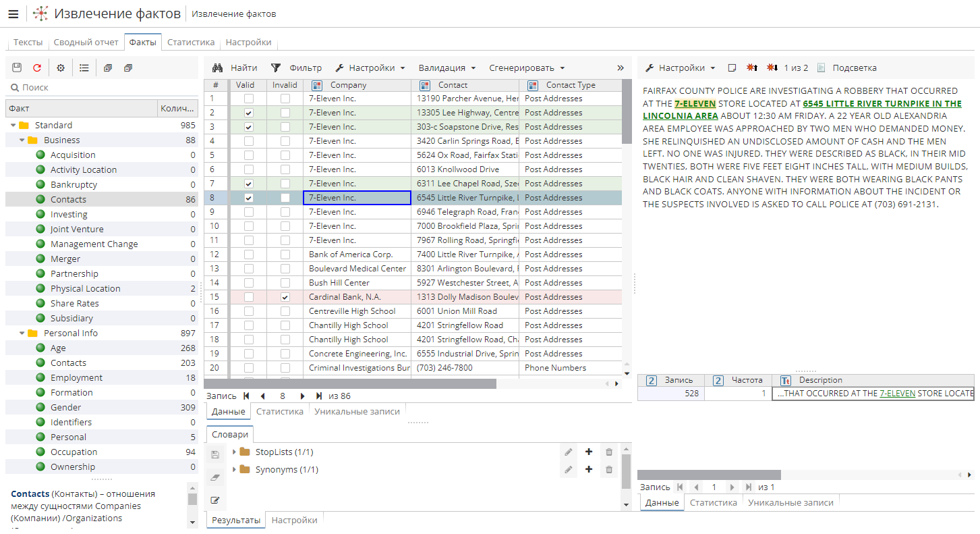Viewport: 980px width, 534px height.
Task: Go to first record in facts grid
Action: click(246, 396)
